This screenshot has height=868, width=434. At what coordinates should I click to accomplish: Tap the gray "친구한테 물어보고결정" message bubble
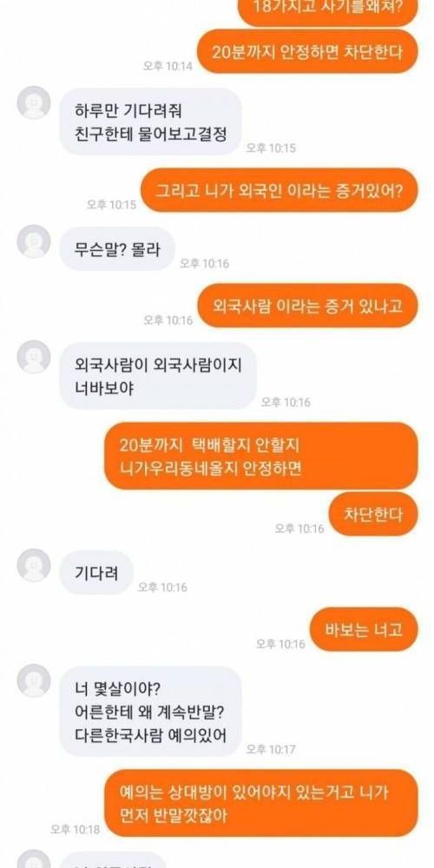tap(150, 122)
